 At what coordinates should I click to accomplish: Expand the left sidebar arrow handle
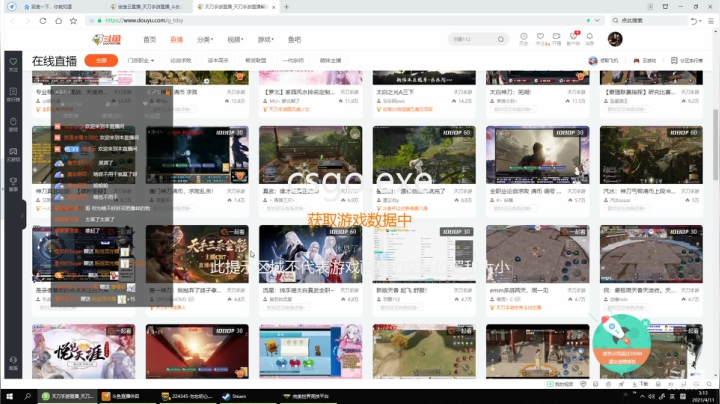click(x=22, y=215)
